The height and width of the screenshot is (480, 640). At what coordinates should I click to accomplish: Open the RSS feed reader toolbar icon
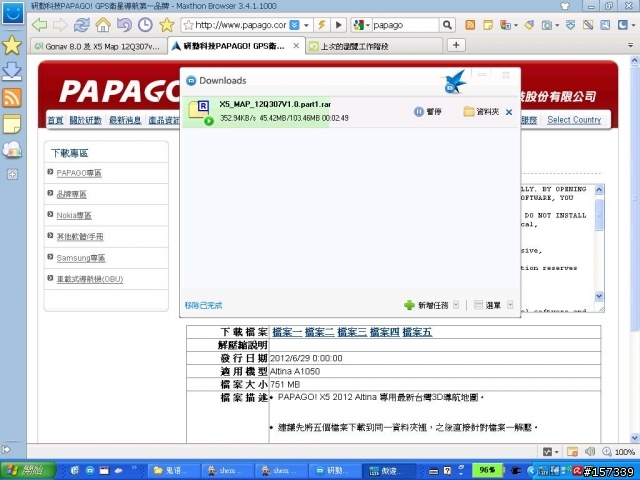click(470, 25)
